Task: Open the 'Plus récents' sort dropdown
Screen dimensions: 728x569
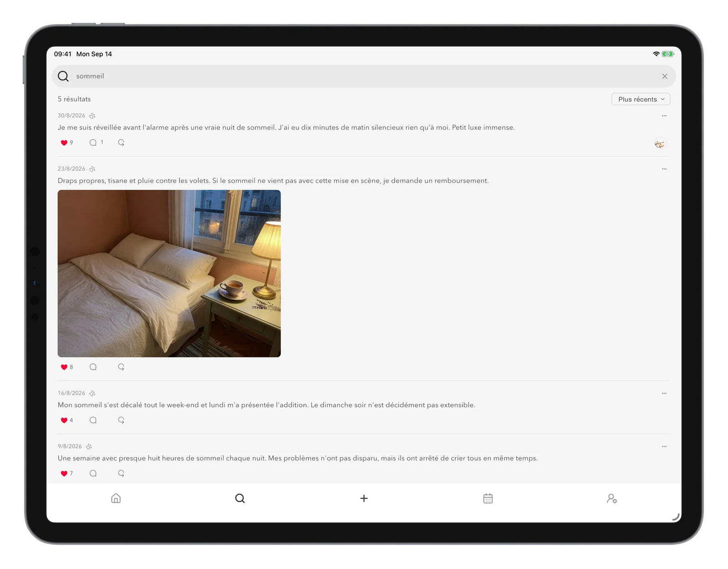Action: [x=641, y=99]
